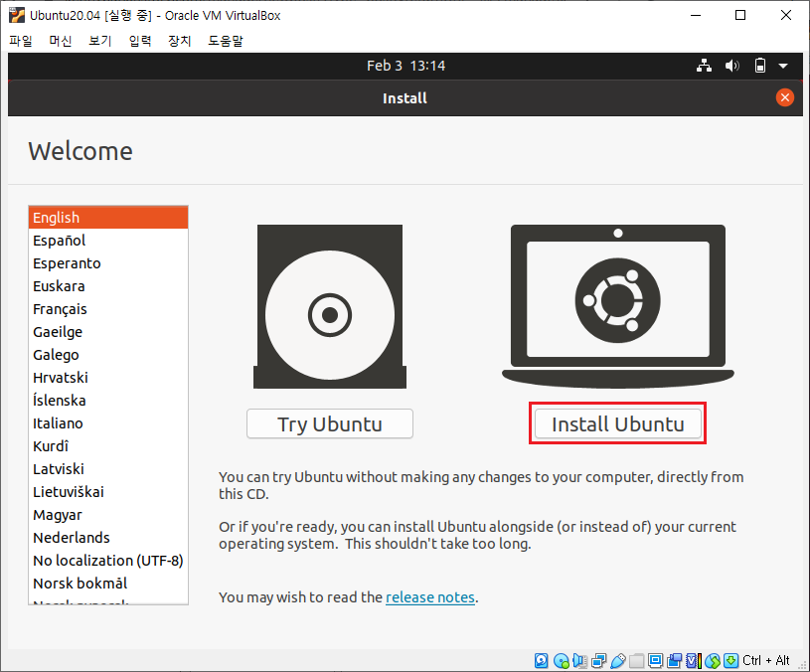810x672 pixels.
Task: Click the CPU virtualization status icon
Action: [x=694, y=661]
